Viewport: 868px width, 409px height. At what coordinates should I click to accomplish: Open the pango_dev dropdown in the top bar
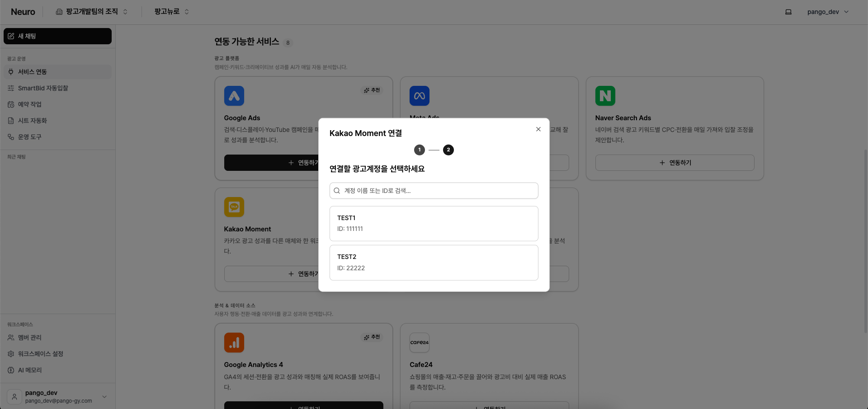(828, 12)
